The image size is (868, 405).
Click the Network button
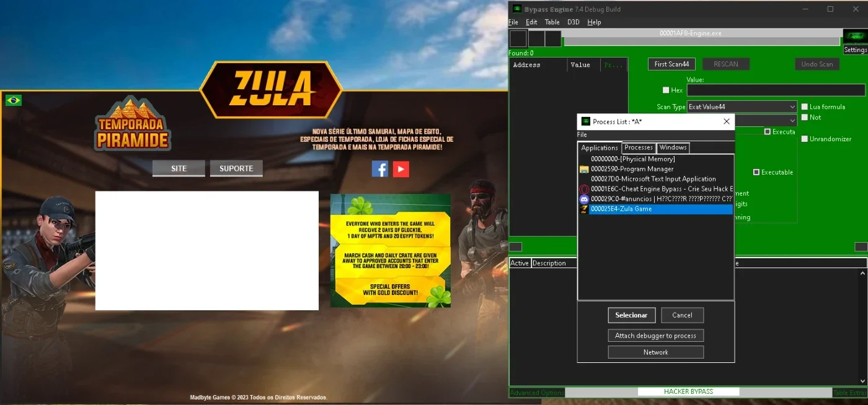tap(655, 352)
